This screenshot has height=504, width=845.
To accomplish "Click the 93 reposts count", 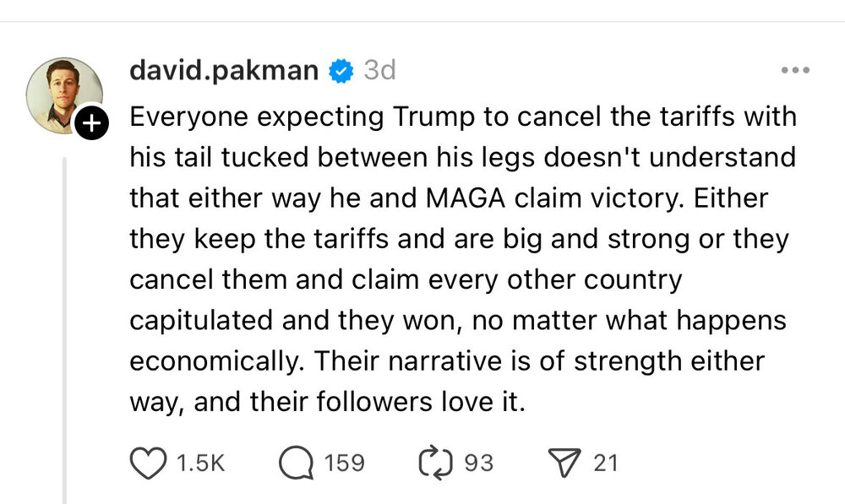I will (479, 463).
